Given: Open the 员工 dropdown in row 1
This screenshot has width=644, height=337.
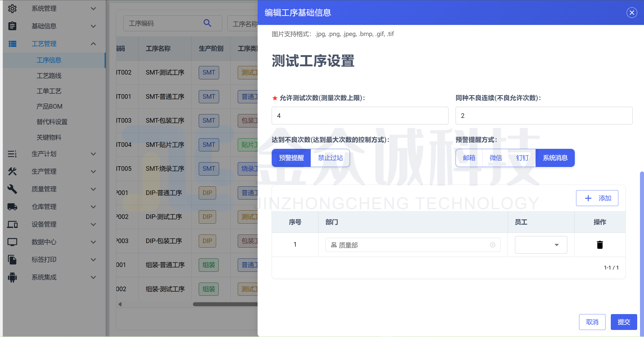Looking at the screenshot, I should pyautogui.click(x=541, y=245).
